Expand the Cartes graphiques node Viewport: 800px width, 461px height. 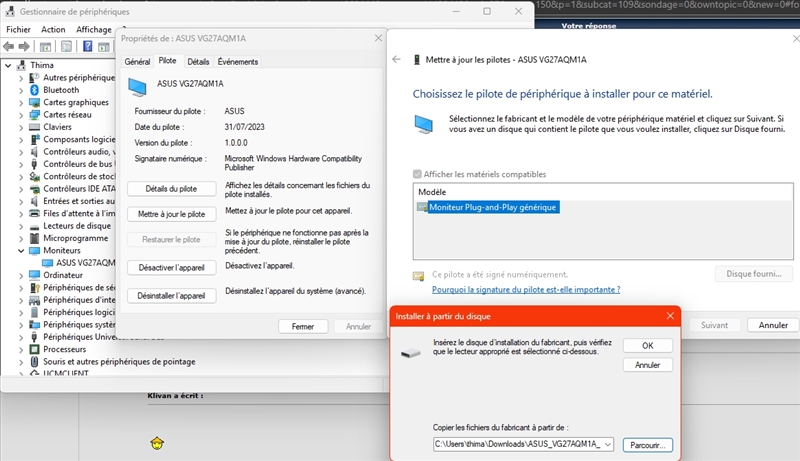pos(21,103)
